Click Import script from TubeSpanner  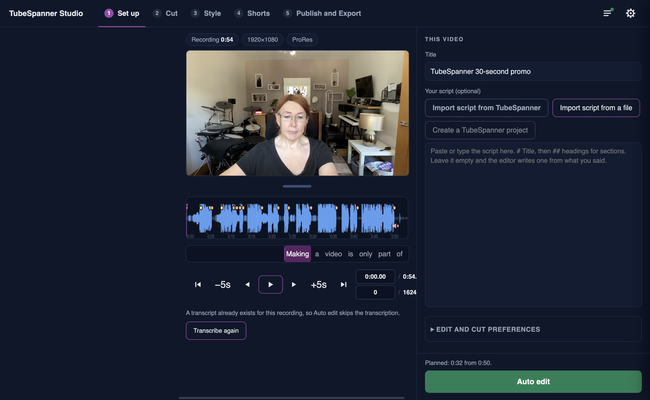pyautogui.click(x=486, y=108)
